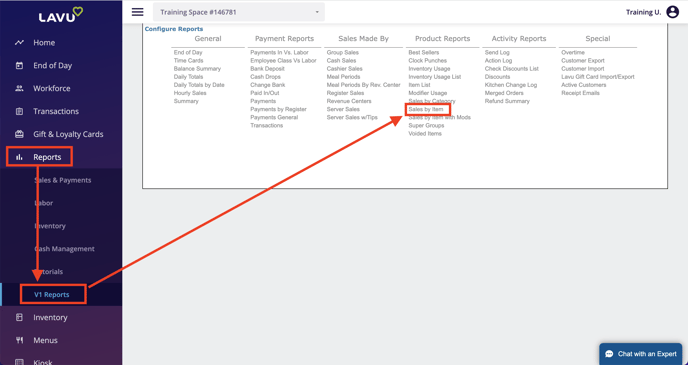Viewport: 688px width, 365px height.
Task: Open the Check Discounts List report
Action: click(x=512, y=69)
